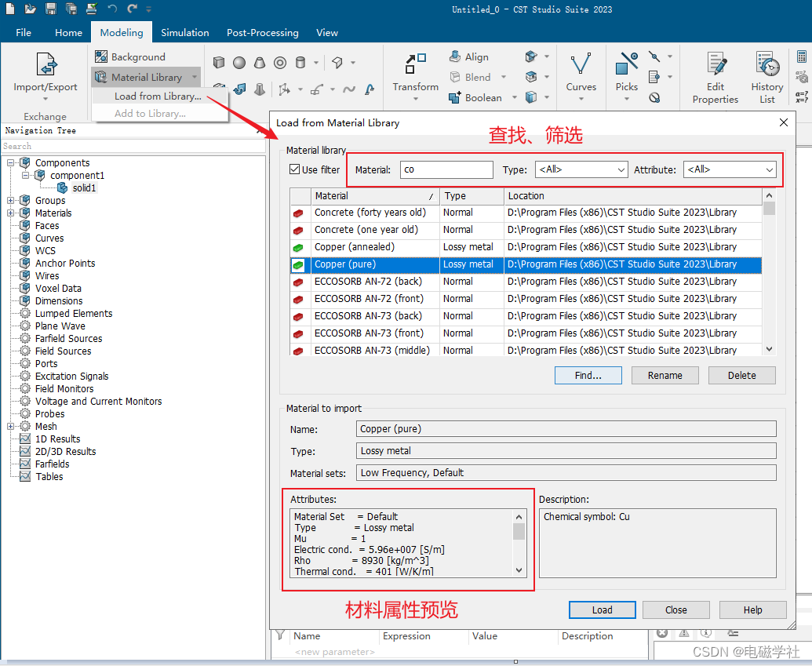
Task: Open the Transform tool
Action: [x=415, y=77]
